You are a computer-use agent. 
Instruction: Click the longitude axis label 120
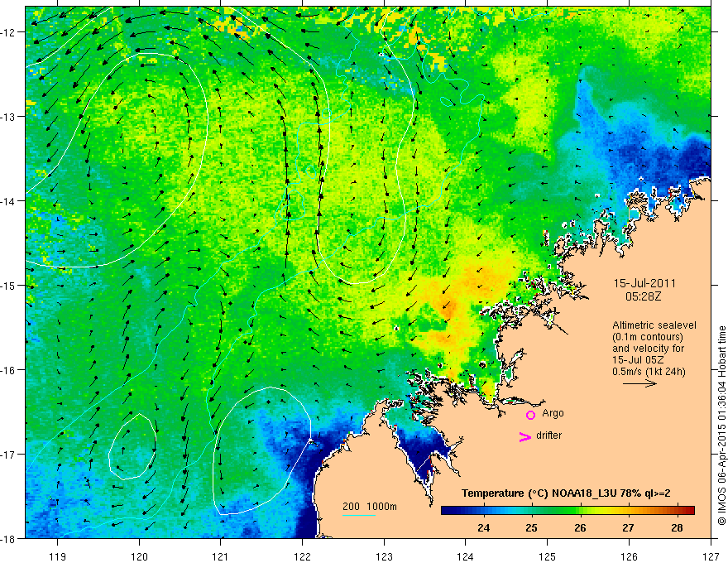(139, 557)
